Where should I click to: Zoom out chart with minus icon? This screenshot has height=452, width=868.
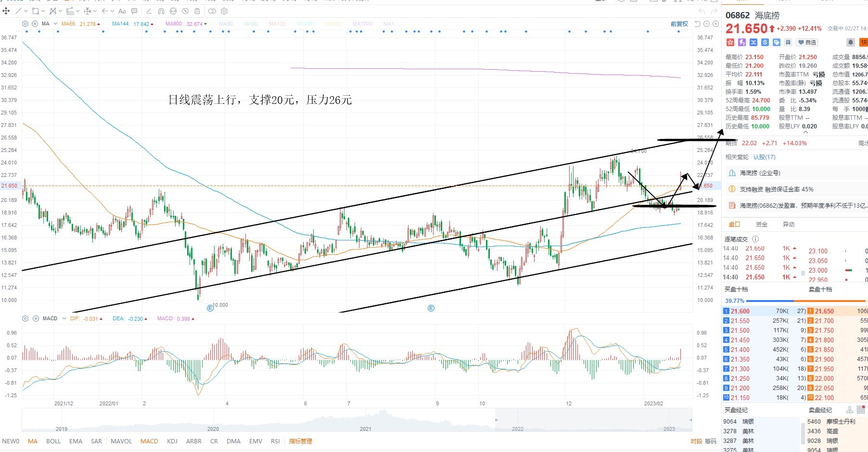coord(706,24)
